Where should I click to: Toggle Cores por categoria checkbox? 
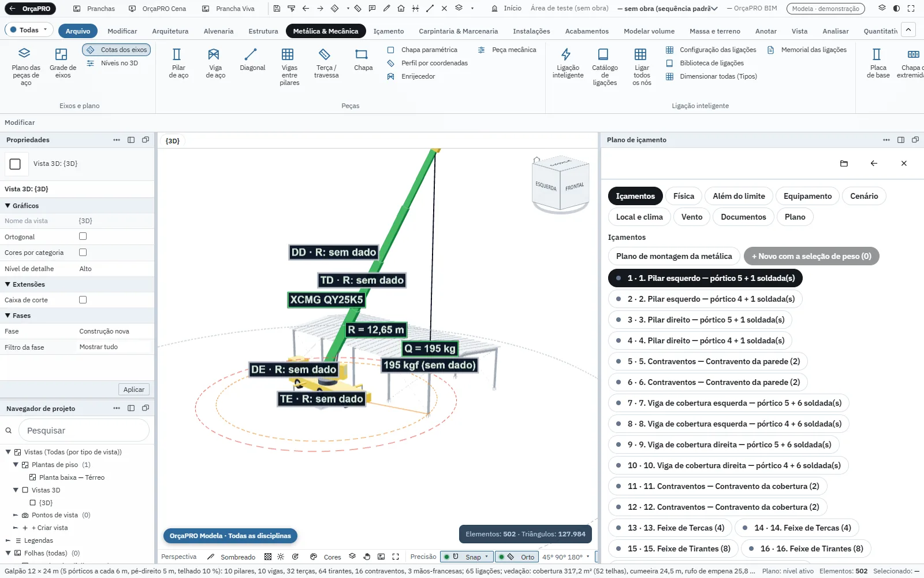tap(83, 253)
